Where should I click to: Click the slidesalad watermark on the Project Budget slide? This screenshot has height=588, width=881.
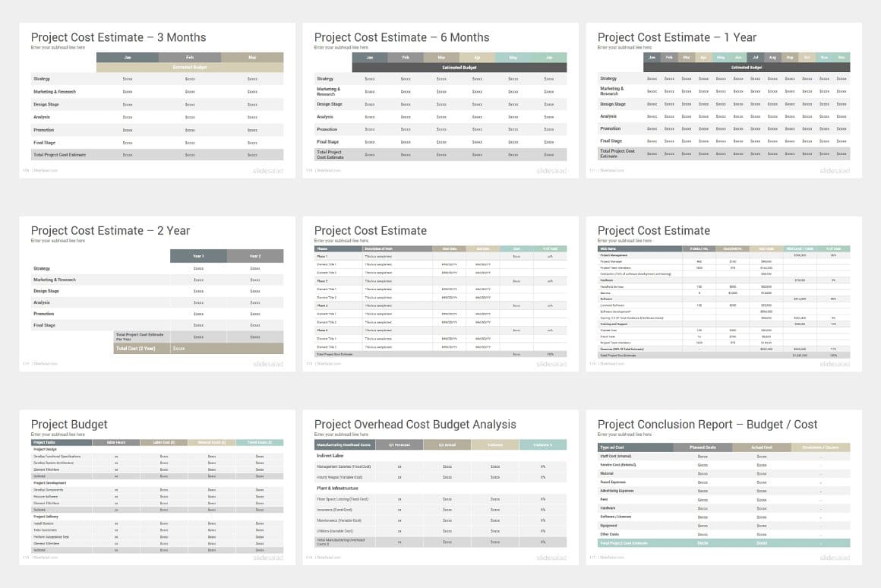[266, 558]
